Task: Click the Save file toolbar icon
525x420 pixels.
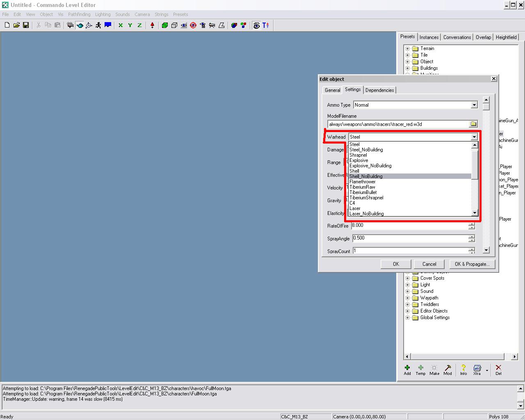Action: point(26,25)
